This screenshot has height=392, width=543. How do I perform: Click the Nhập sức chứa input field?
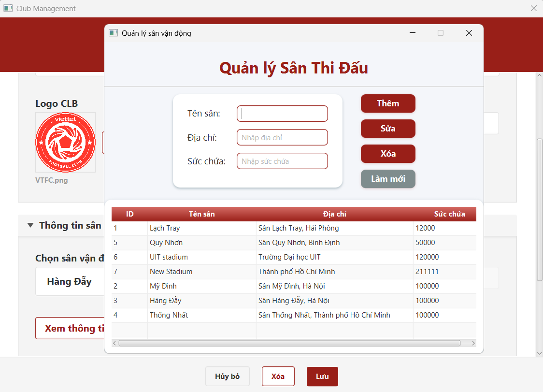point(282,160)
